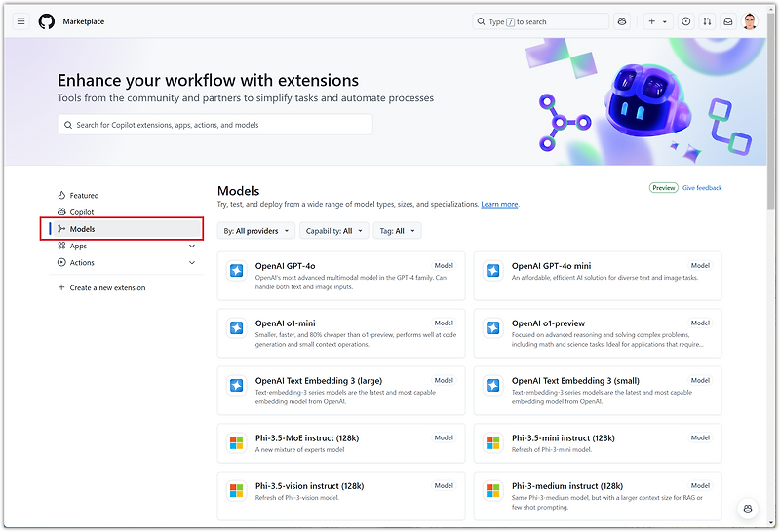Click the Apps grid icon
Image resolution: width=780 pixels, height=532 pixels.
[x=61, y=246]
